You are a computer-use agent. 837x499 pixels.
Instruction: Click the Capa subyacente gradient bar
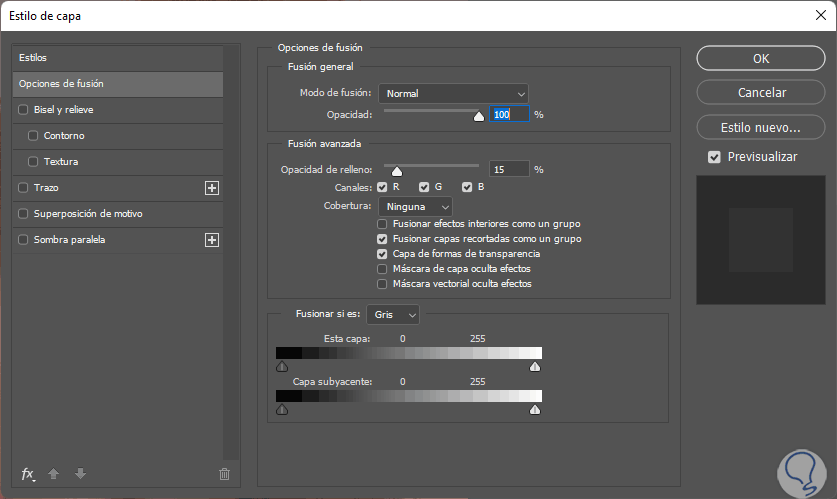click(409, 396)
